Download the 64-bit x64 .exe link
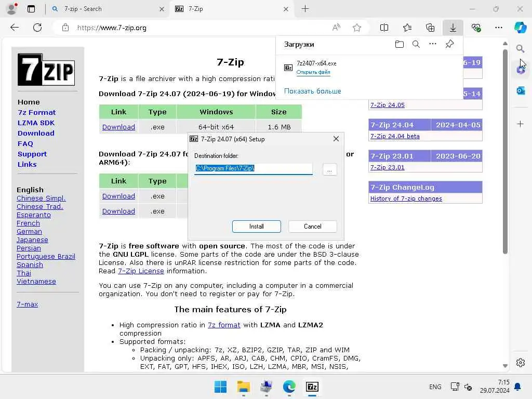This screenshot has height=399, width=532. (x=118, y=127)
